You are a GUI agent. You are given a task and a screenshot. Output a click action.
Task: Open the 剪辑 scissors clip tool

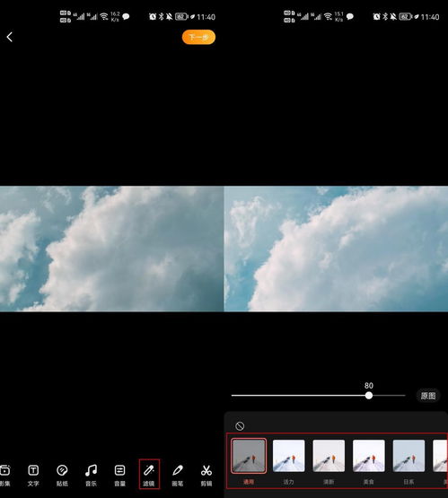(x=206, y=476)
